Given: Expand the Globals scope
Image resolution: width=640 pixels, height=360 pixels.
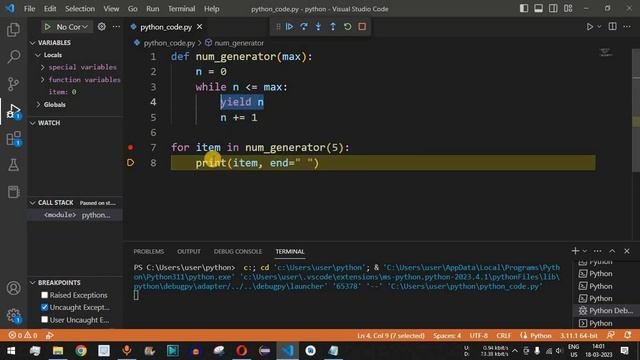Looking at the screenshot, I should [x=38, y=104].
